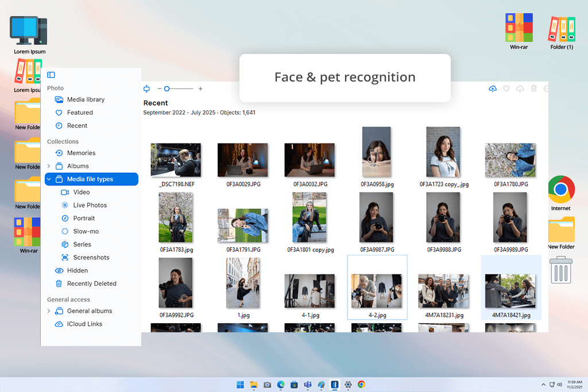Select the 0F3A1783.jpg photo

coord(176,218)
